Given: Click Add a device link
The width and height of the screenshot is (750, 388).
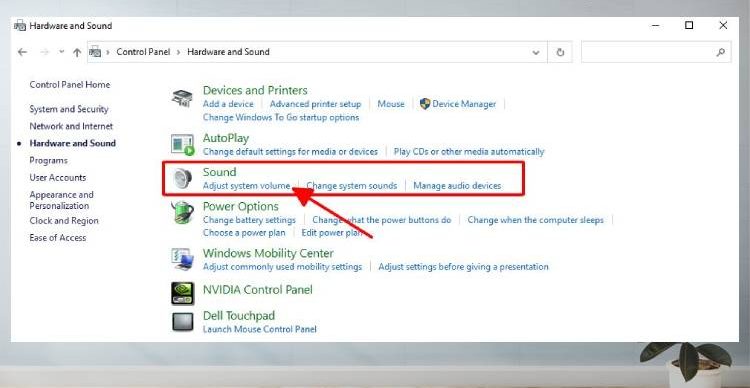Looking at the screenshot, I should tap(228, 104).
